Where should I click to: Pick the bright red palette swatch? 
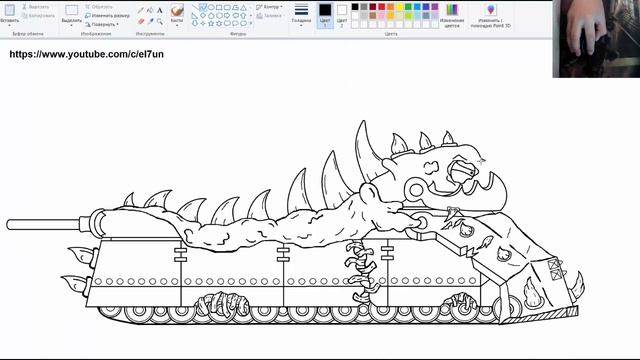(x=382, y=7)
